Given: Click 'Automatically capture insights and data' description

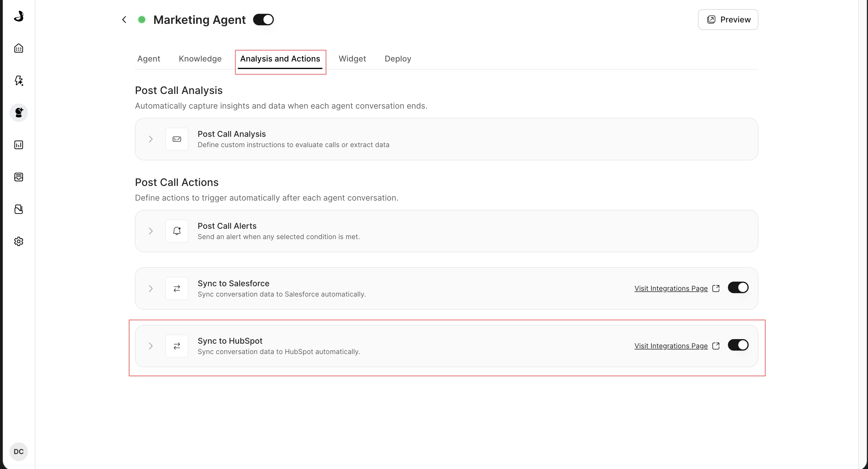Looking at the screenshot, I should click(281, 106).
